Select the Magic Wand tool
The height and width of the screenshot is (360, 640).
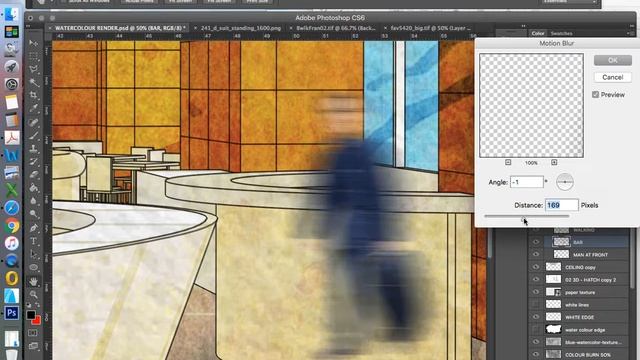click(33, 82)
